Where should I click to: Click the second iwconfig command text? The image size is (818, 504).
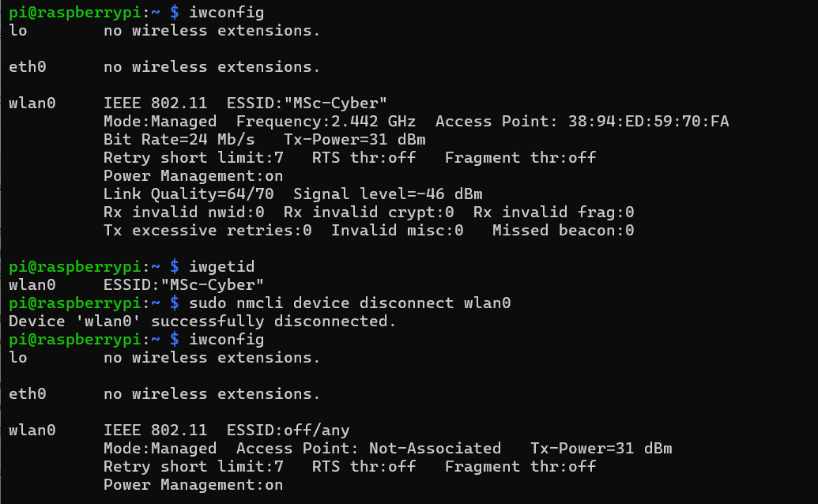[226, 340]
